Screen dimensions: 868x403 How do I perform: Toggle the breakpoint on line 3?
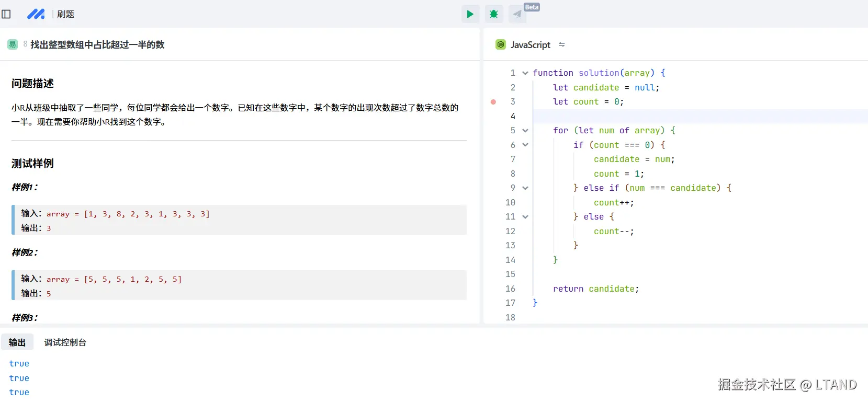[x=493, y=102]
